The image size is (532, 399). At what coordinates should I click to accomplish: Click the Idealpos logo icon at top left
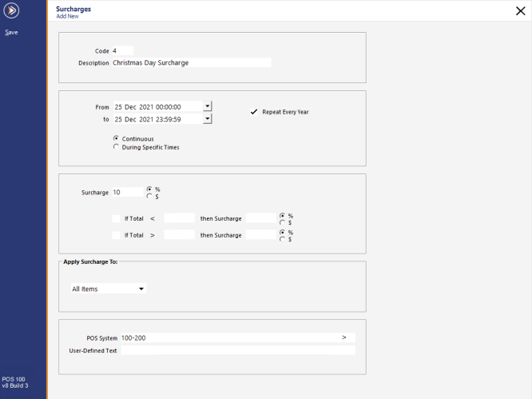tap(11, 10)
